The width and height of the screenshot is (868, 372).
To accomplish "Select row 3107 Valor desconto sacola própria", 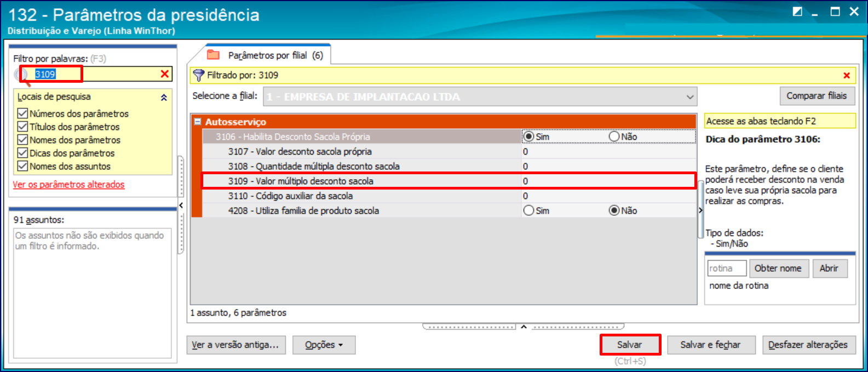I will (449, 152).
